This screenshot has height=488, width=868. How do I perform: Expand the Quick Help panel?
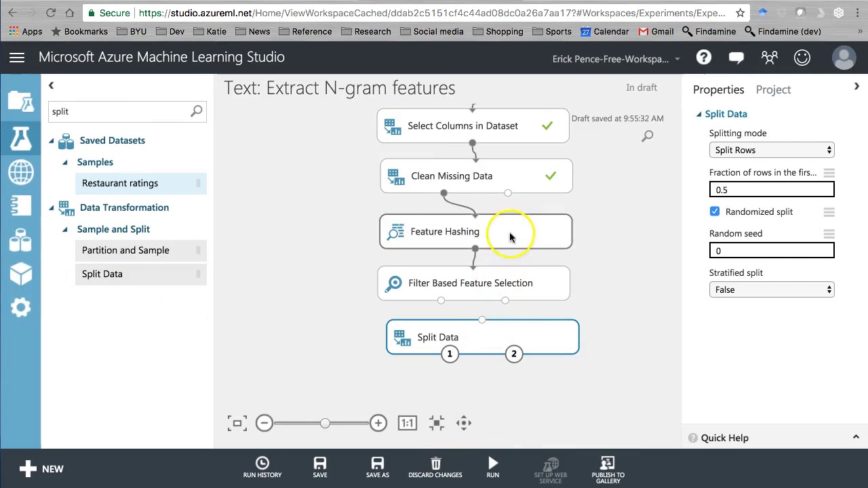pos(856,437)
